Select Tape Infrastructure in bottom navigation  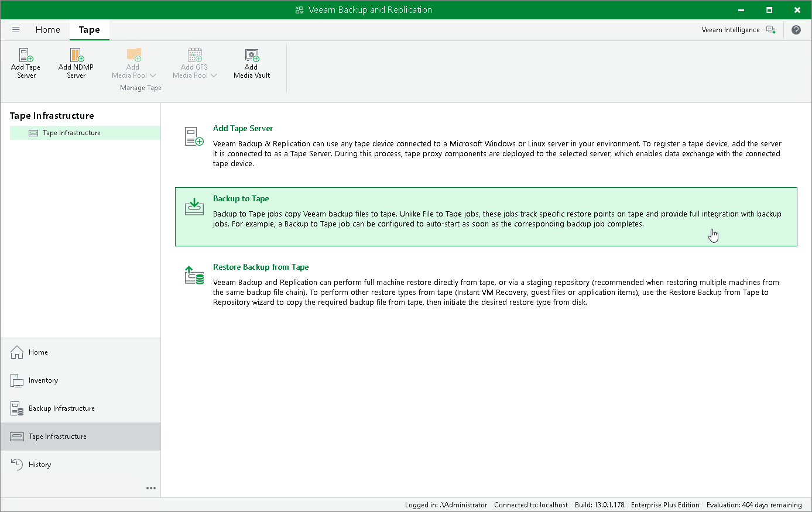click(x=80, y=437)
